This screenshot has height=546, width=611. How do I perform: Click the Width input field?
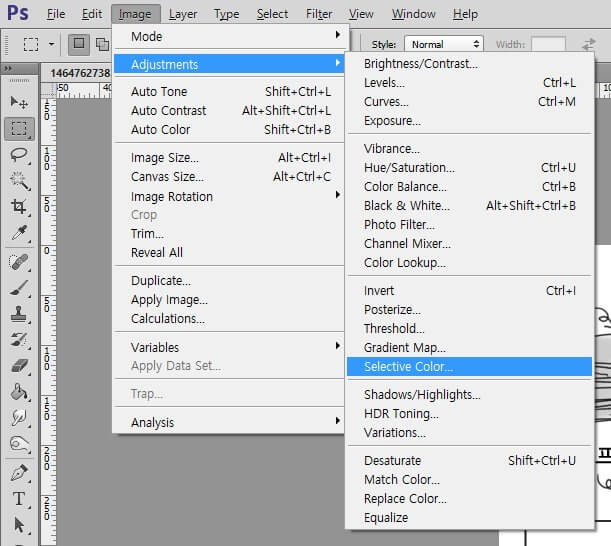[x=548, y=44]
